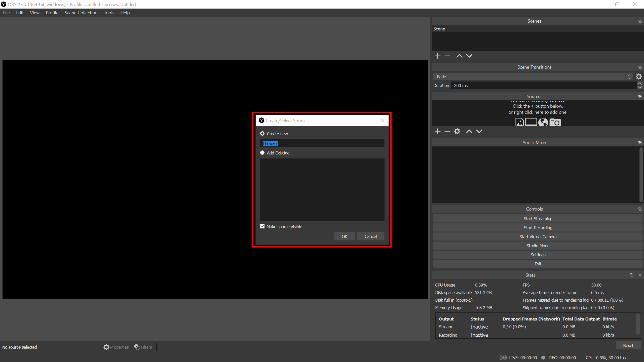Click the camera icon in Sources
This screenshot has height=362, width=644.
[555, 122]
